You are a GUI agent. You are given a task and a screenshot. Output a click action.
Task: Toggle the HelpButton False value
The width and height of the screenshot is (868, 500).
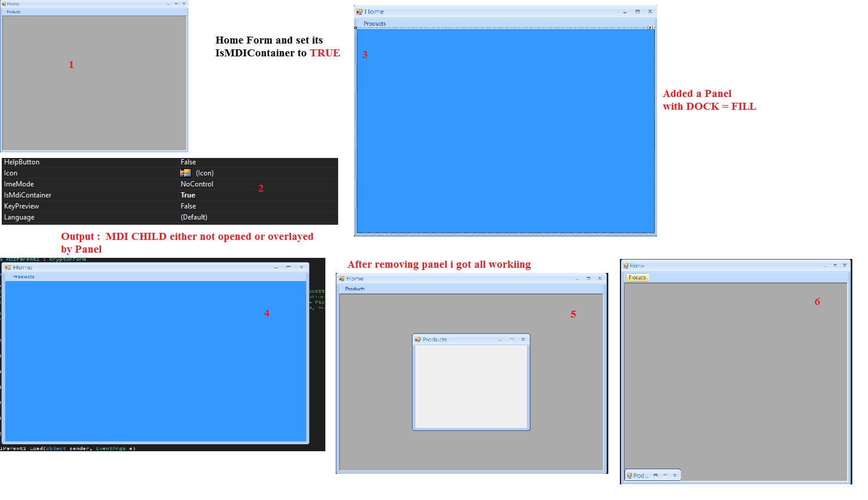pos(188,162)
